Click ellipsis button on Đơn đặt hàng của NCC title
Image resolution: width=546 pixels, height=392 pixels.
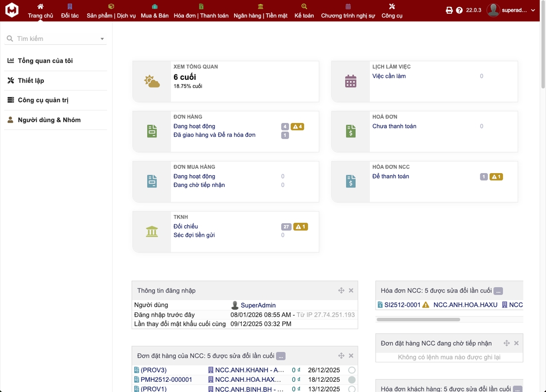(x=281, y=356)
